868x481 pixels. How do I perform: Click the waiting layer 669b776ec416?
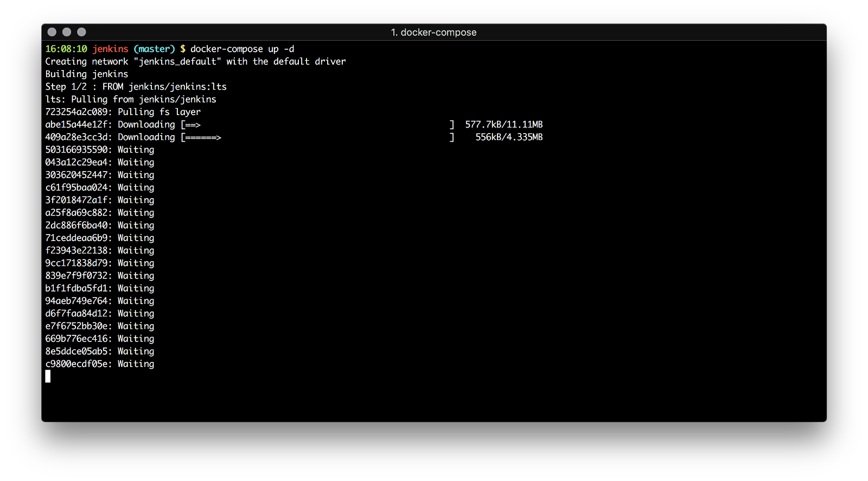100,338
